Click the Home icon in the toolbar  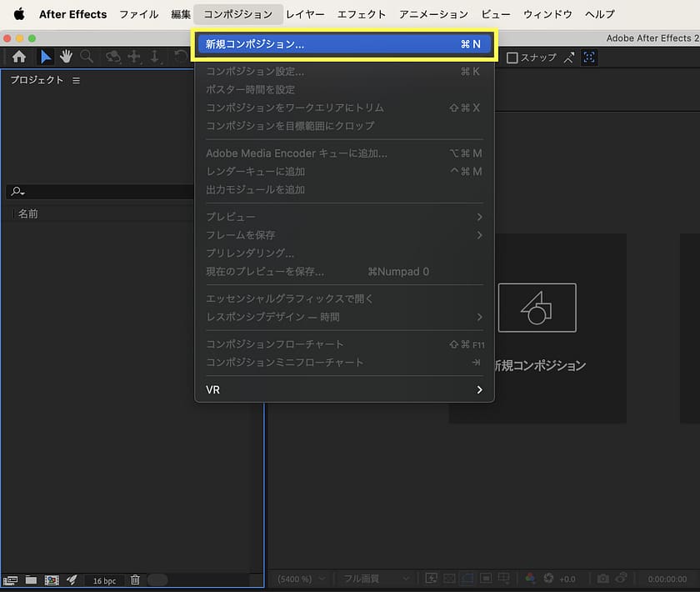click(19, 57)
